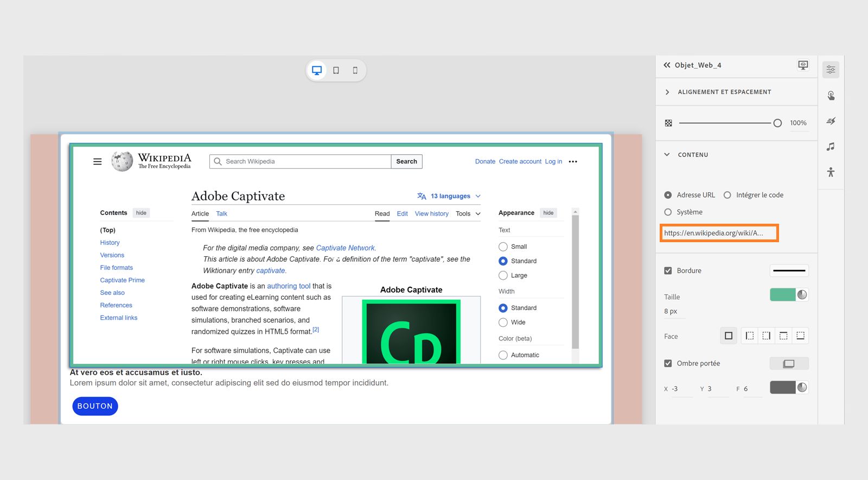Image resolution: width=868 pixels, height=480 pixels.
Task: Follow the authoring tool link
Action: [x=289, y=286]
